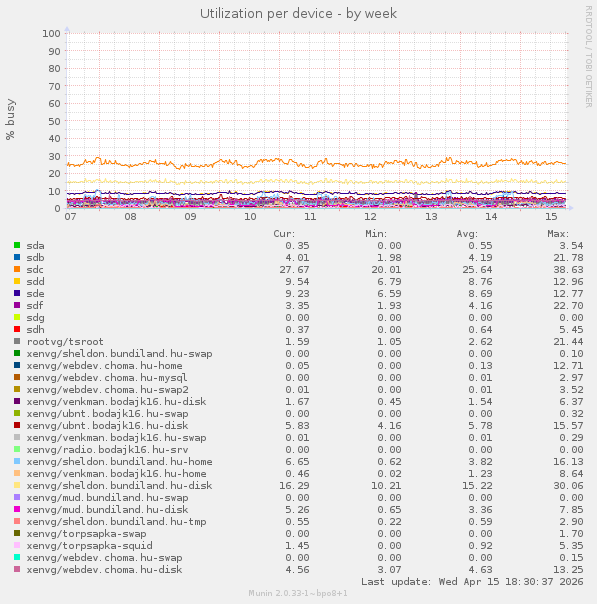Click the xenvg/ubnt.bodajk16.hu-swap label
Image resolution: width=597 pixels, height=604 pixels.
point(107,414)
